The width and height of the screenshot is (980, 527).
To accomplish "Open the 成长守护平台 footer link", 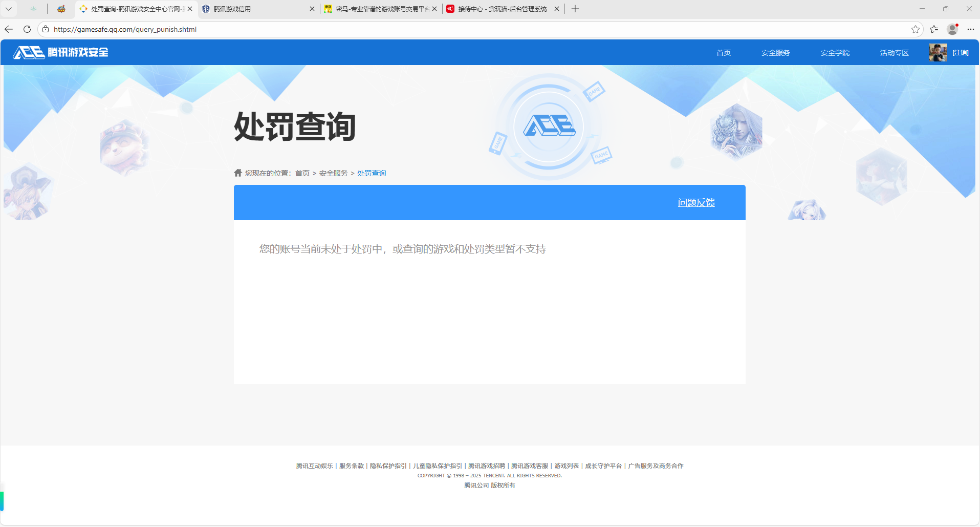I will 604,466.
